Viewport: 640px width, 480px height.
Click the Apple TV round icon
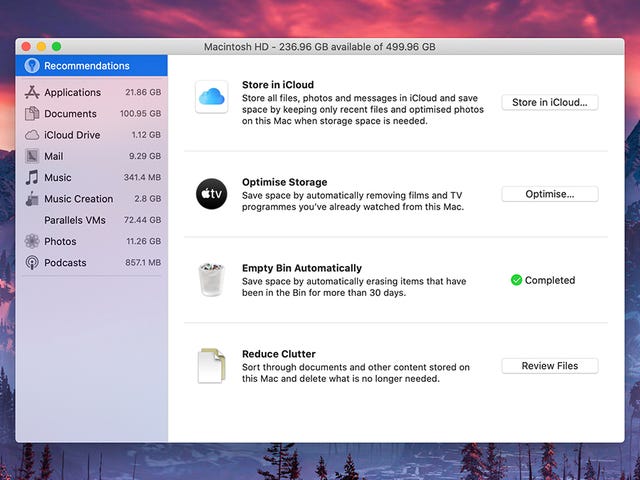tap(211, 194)
